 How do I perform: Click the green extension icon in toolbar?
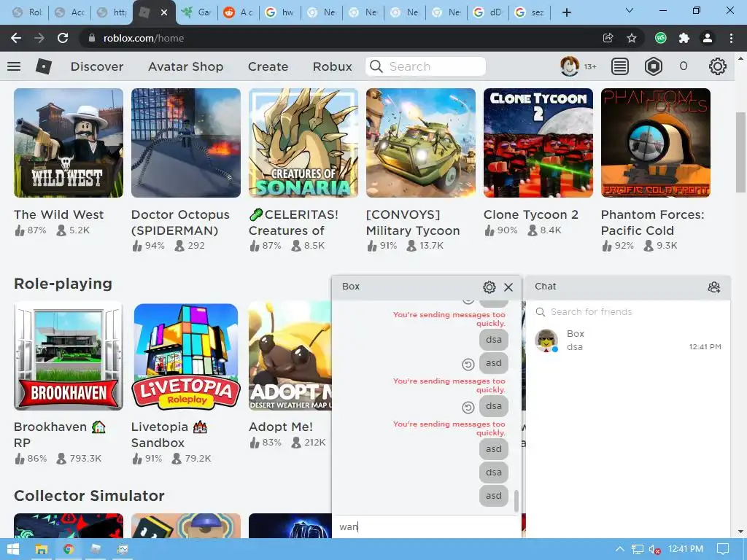pyautogui.click(x=660, y=38)
